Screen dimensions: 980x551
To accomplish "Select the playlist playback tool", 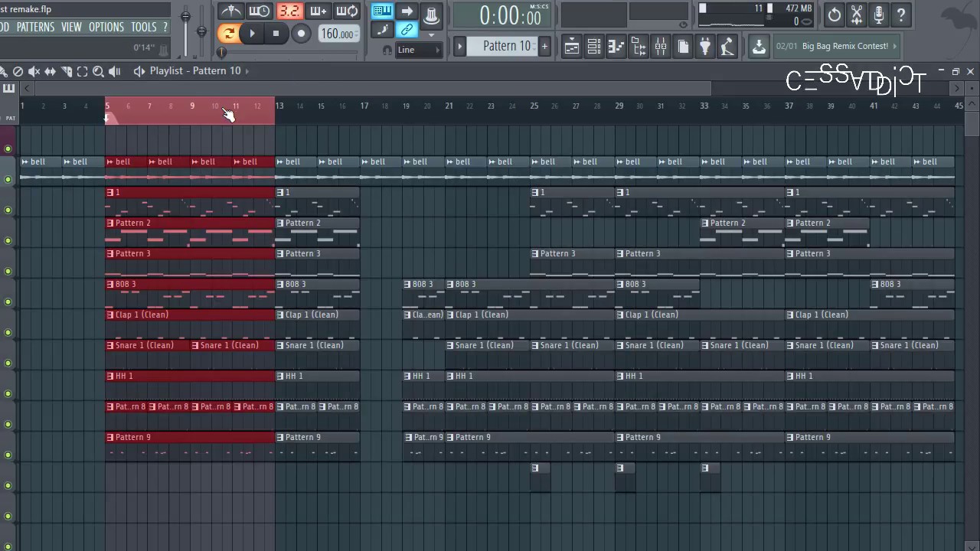I will point(114,71).
